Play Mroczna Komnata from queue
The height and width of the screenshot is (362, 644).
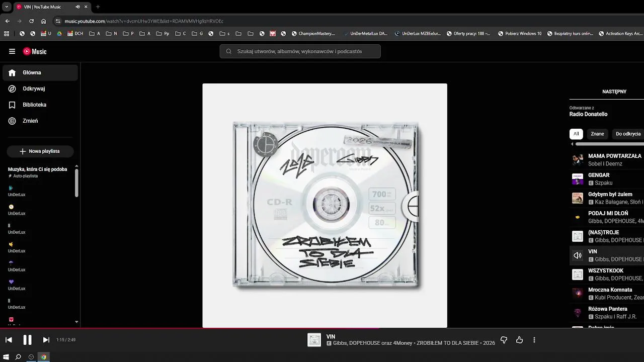607,294
